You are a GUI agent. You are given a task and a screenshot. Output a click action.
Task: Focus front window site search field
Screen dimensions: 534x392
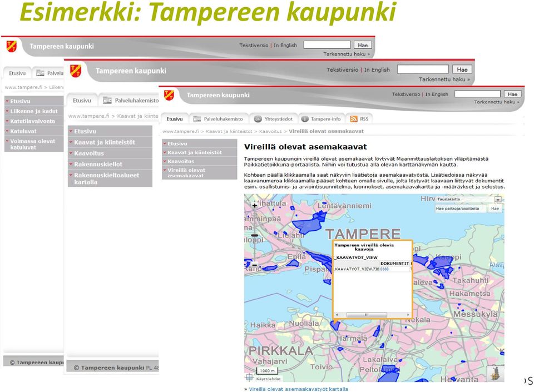click(477, 94)
